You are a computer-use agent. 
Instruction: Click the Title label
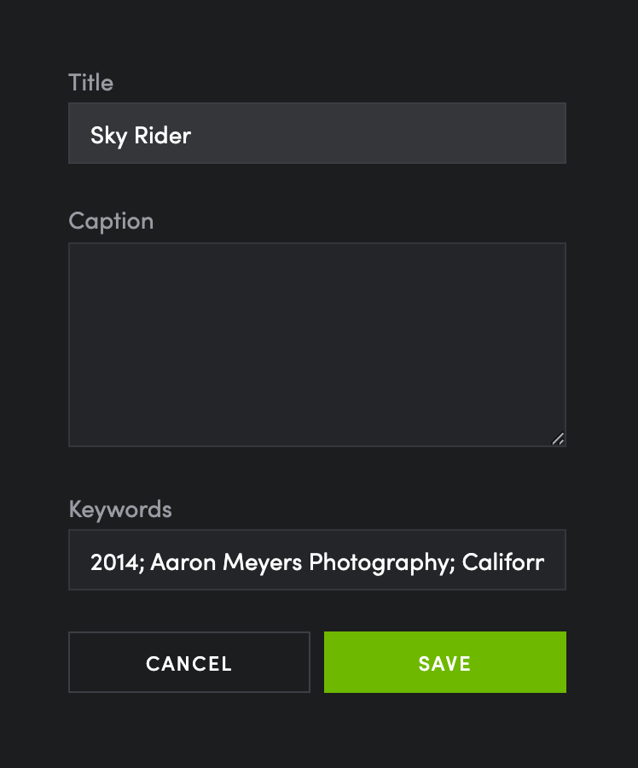91,82
